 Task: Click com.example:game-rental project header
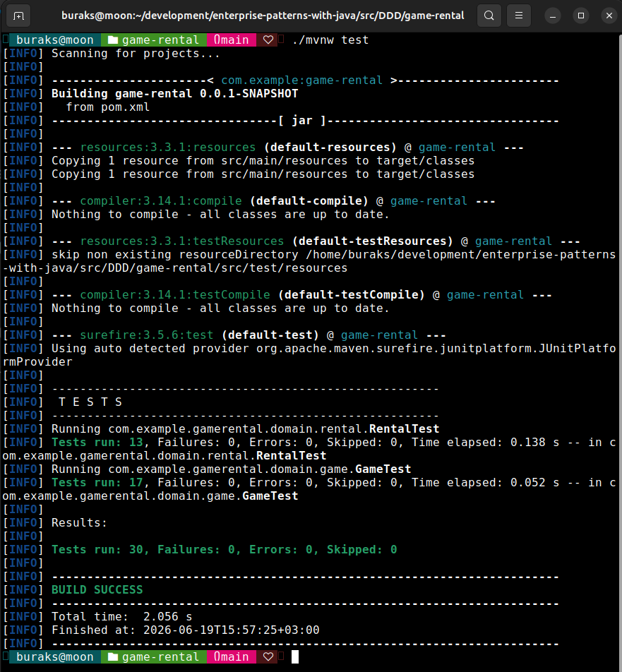click(x=301, y=80)
